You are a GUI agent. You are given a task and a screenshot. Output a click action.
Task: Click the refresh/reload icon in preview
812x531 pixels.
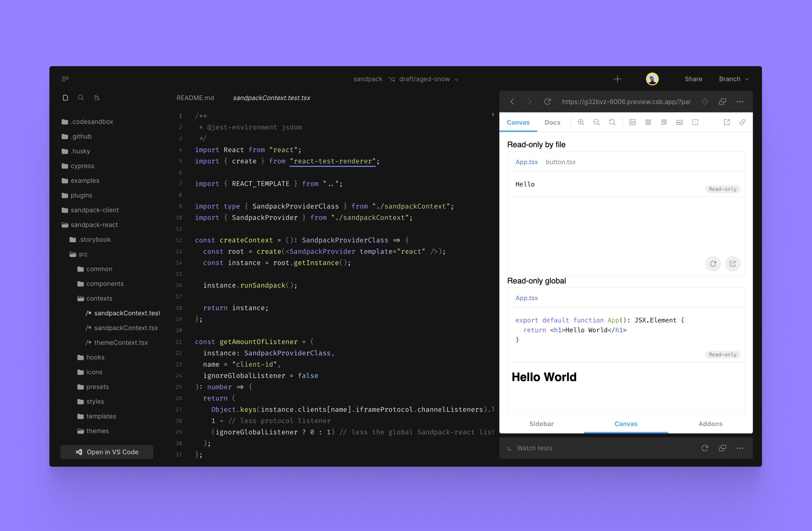click(x=546, y=101)
